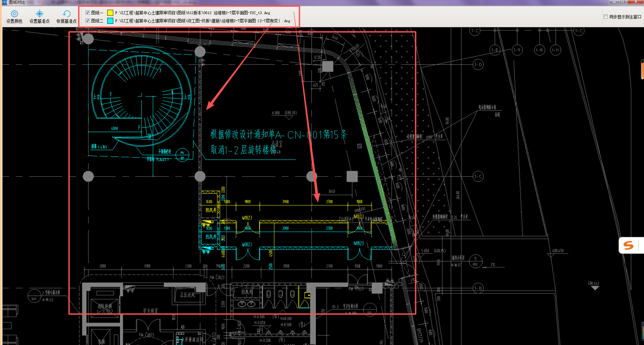The width and height of the screenshot is (644, 345).
Task: Click the 488.442 elevation triangle marker
Action: [595, 288]
